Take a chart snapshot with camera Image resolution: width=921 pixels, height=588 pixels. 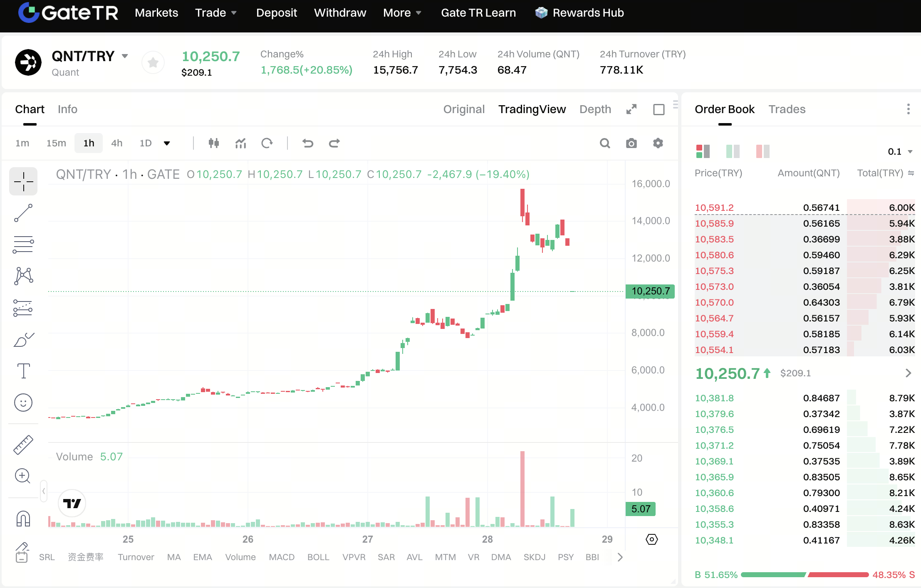[x=631, y=143]
